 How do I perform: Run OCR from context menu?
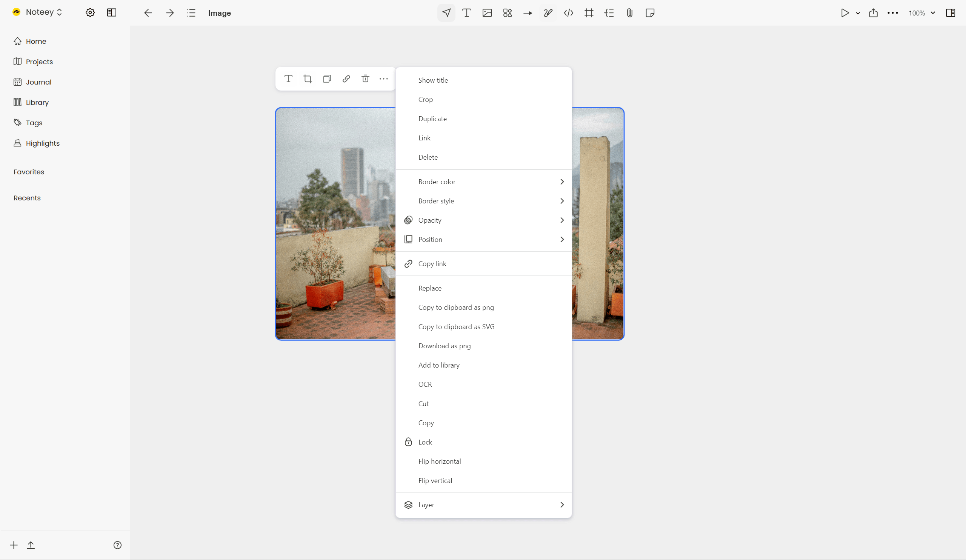(x=483, y=385)
